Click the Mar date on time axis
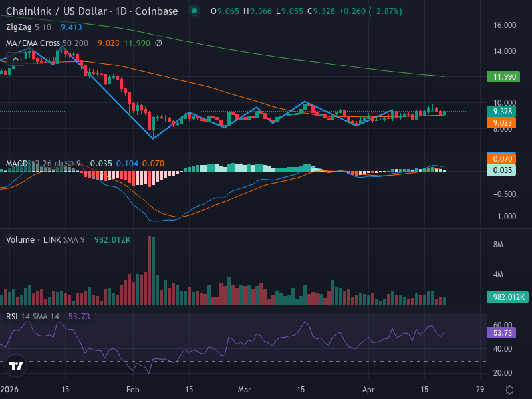 point(244,390)
